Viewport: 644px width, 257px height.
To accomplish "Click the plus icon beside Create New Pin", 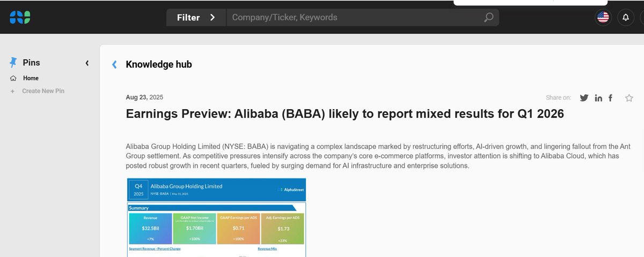I will click(x=13, y=91).
